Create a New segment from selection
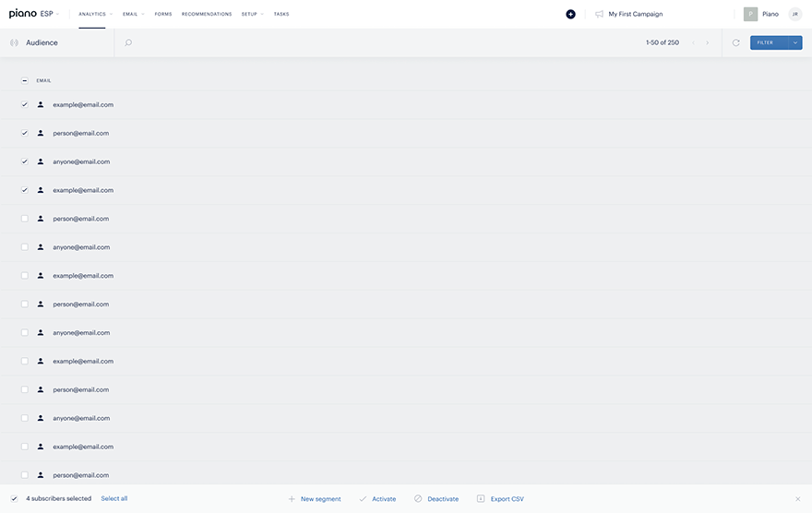This screenshot has width=812, height=513. tap(315, 499)
